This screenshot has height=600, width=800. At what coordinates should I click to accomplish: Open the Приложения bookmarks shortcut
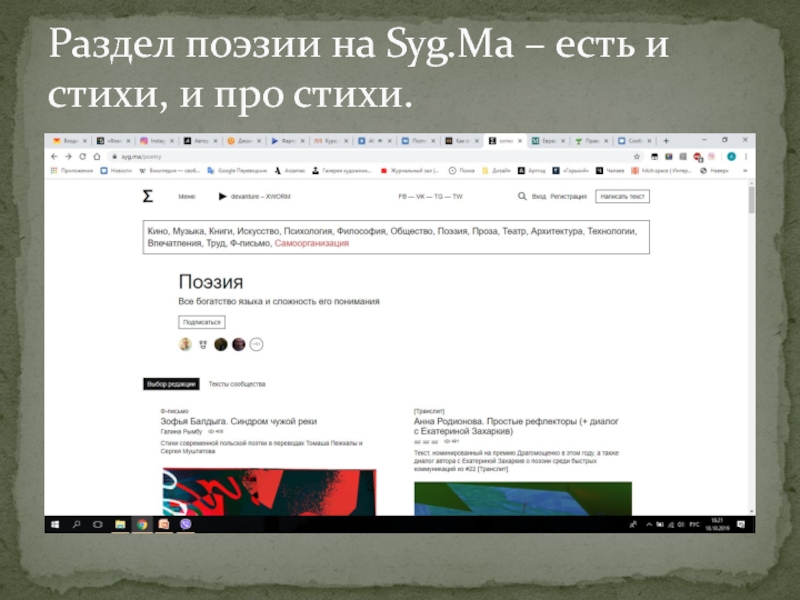[72, 171]
